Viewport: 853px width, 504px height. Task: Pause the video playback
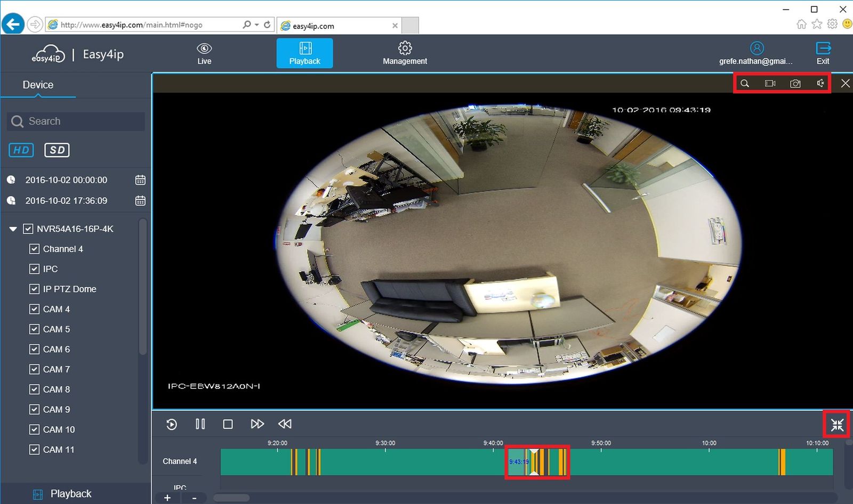(x=200, y=424)
